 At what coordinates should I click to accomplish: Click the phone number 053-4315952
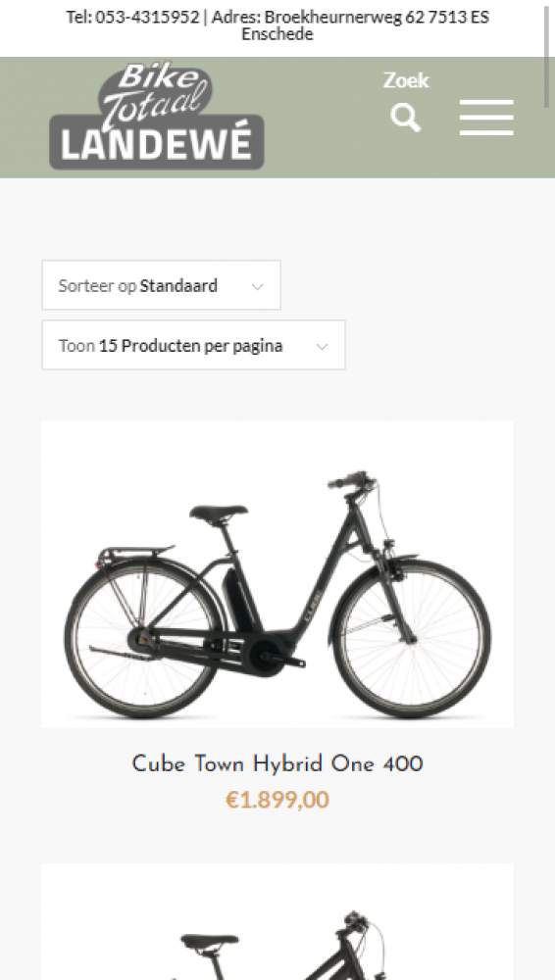[x=147, y=17]
